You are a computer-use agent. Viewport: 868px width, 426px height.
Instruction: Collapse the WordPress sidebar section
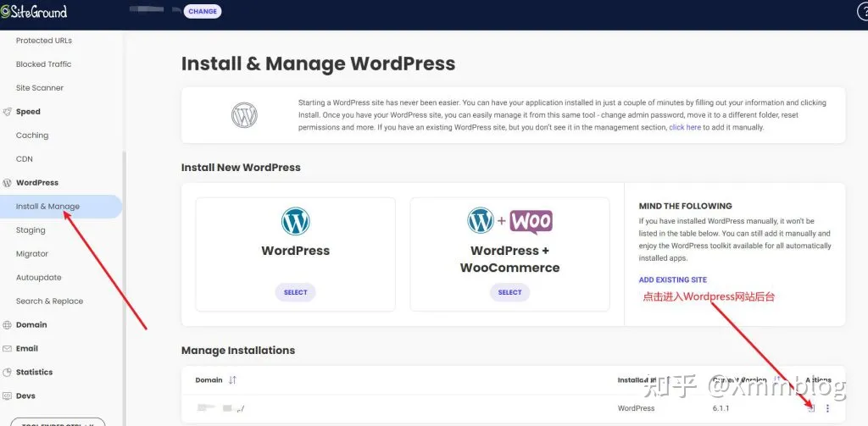click(37, 183)
